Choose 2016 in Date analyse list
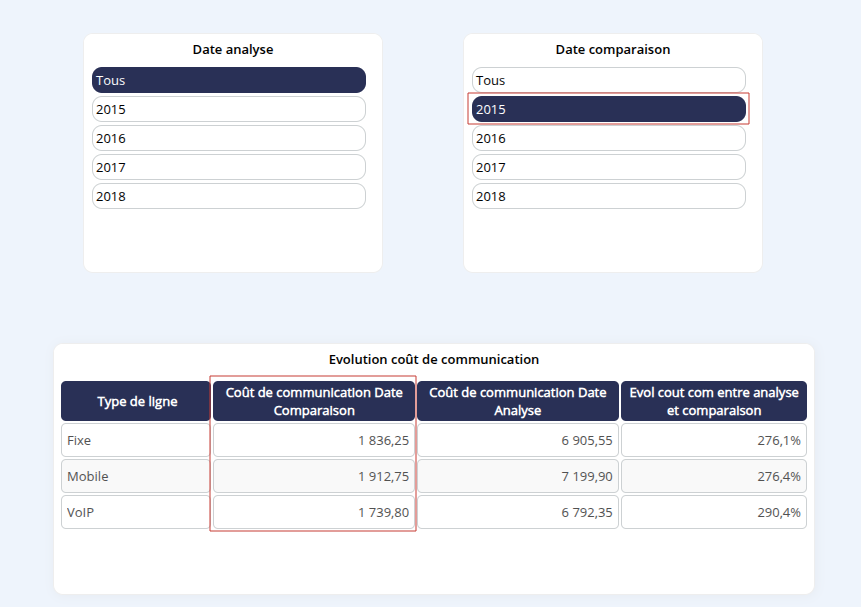The image size is (861, 607). pyautogui.click(x=229, y=138)
